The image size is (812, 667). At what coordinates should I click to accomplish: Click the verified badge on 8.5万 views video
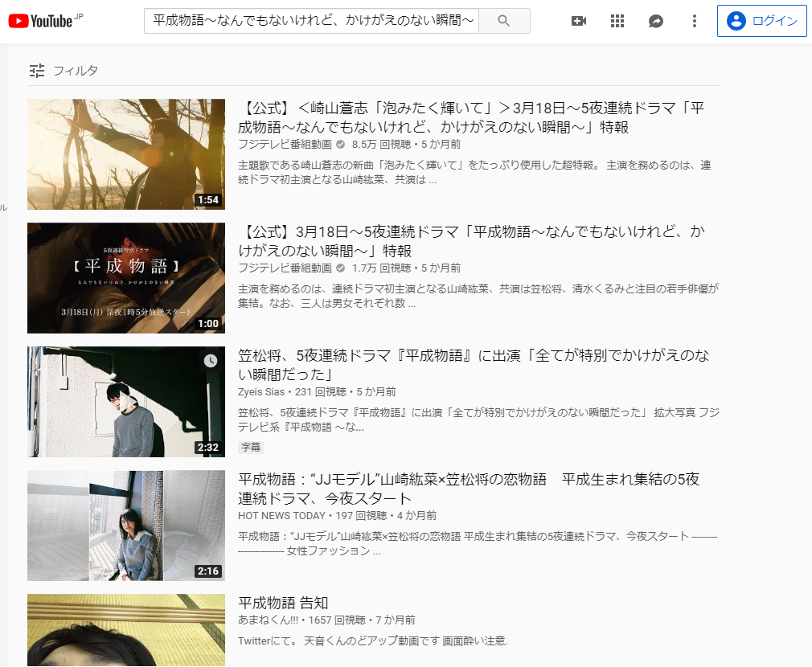pos(340,145)
